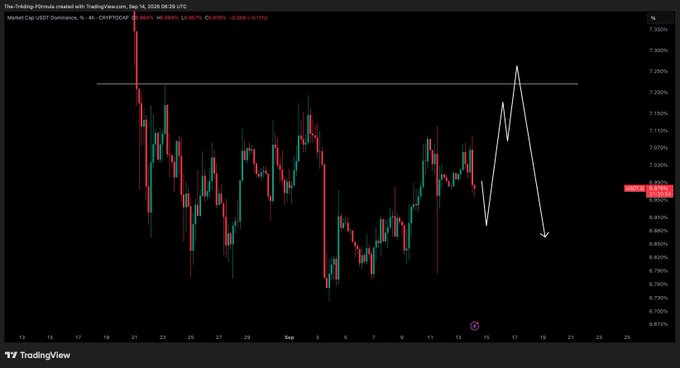Click the 7.150% price axis label
The width and height of the screenshot is (680, 368).
pyautogui.click(x=658, y=114)
